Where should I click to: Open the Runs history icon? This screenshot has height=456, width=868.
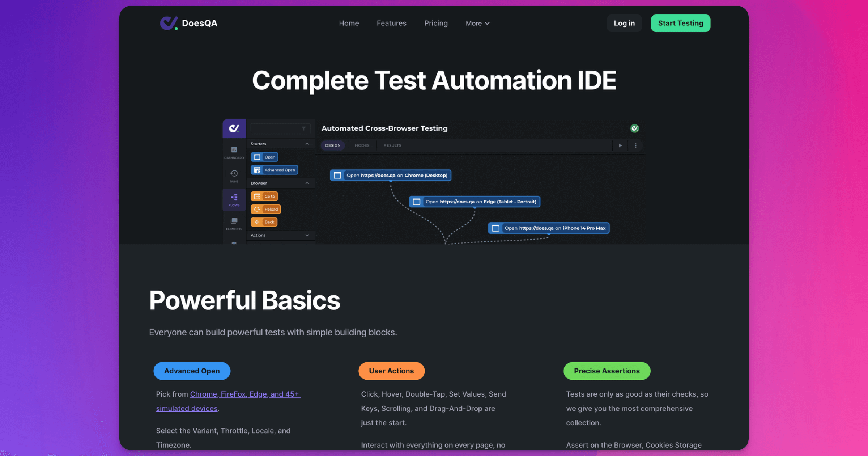tap(234, 176)
